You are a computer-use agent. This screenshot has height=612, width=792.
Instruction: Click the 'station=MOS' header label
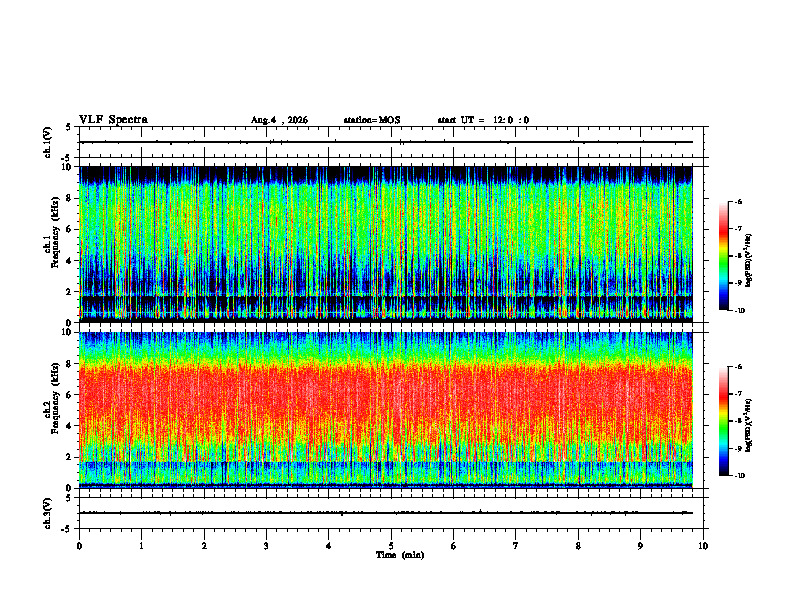[372, 120]
